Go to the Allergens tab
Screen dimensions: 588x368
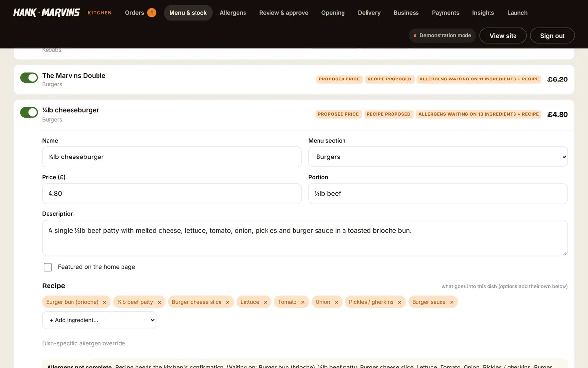(233, 13)
